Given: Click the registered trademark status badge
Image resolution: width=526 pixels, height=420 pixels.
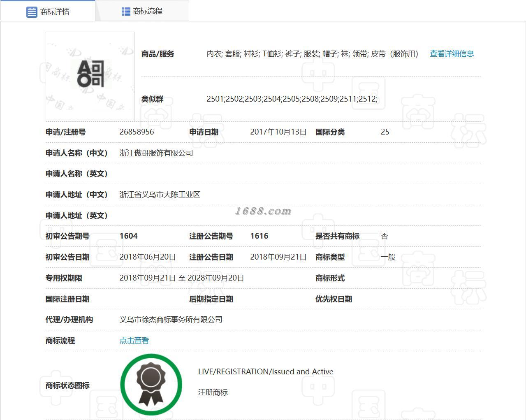Looking at the screenshot, I should [x=151, y=385].
